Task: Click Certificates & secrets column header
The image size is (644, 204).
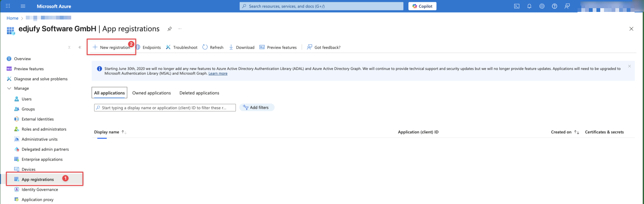Action: (x=604, y=132)
